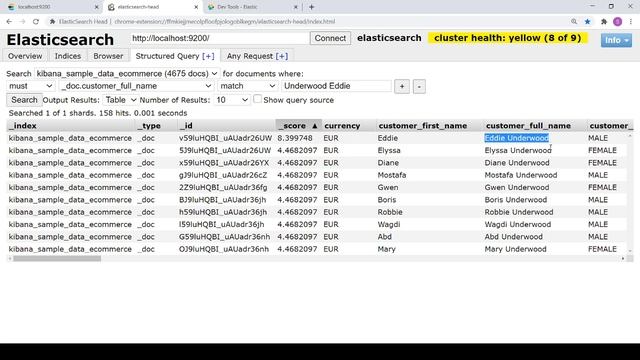Click the highlighted Eddie Underwood cell
Screen dimensions: 640x360
(x=516, y=138)
